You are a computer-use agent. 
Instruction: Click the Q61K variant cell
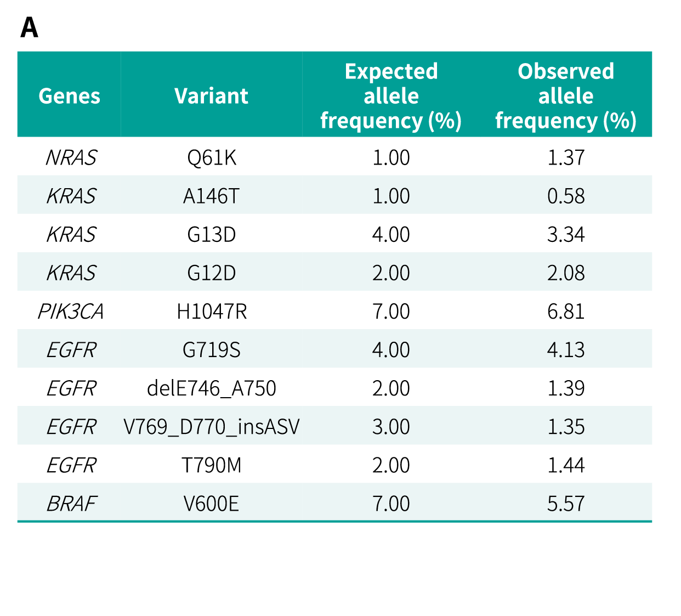212,158
